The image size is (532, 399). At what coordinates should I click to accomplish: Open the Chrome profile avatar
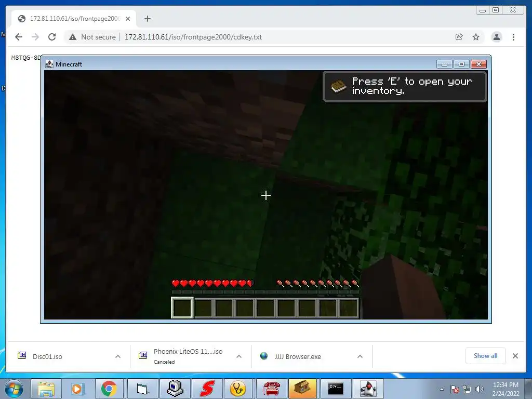[x=496, y=37]
